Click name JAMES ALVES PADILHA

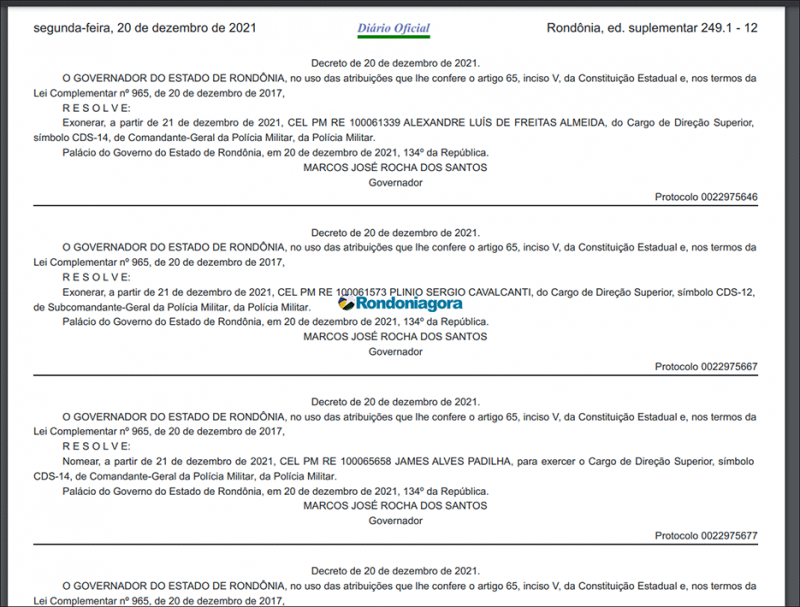point(453,462)
